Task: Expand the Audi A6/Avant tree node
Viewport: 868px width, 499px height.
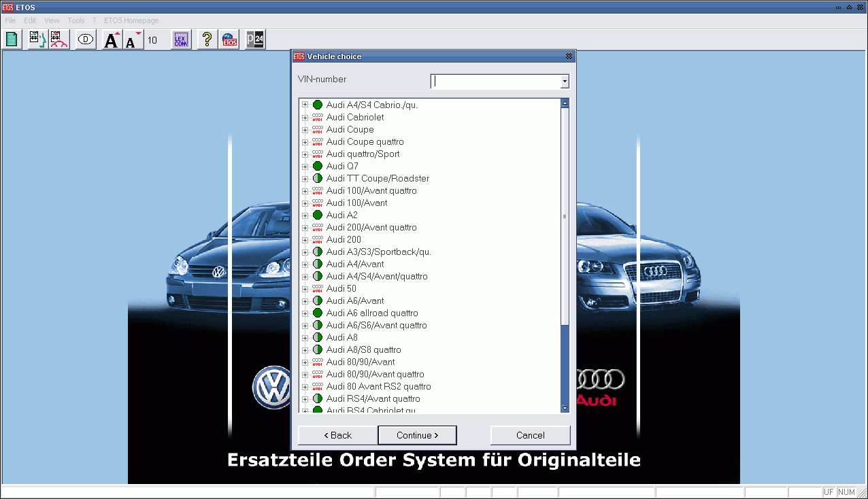Action: click(305, 301)
